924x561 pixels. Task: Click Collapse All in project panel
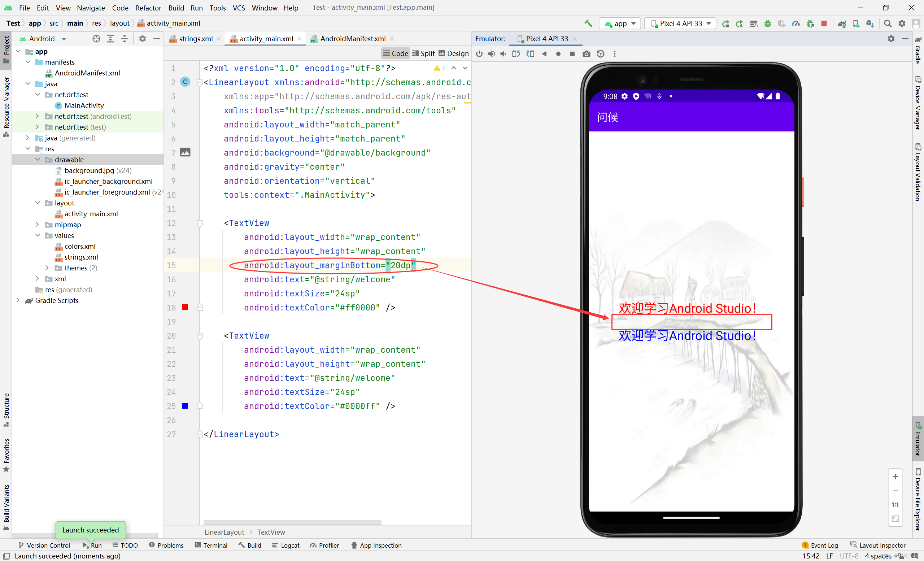point(125,39)
